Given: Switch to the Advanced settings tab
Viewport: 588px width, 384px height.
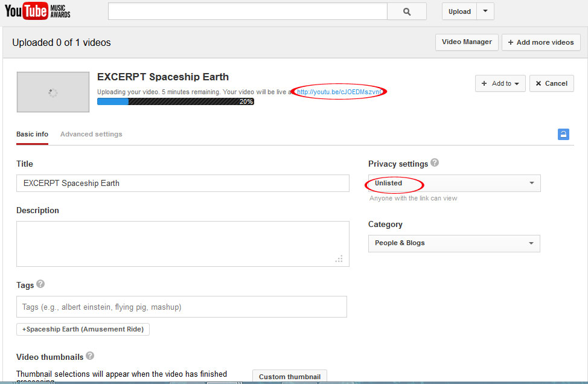Looking at the screenshot, I should [91, 134].
